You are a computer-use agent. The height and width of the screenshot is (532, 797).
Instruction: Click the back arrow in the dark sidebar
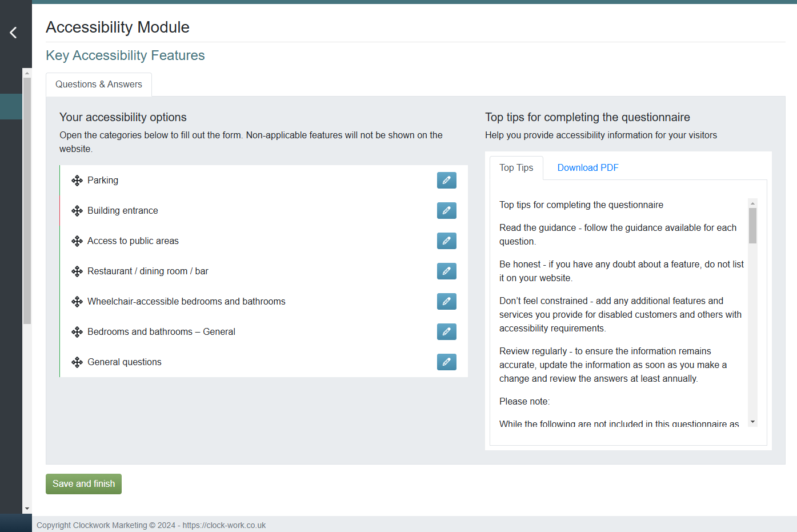tap(13, 32)
